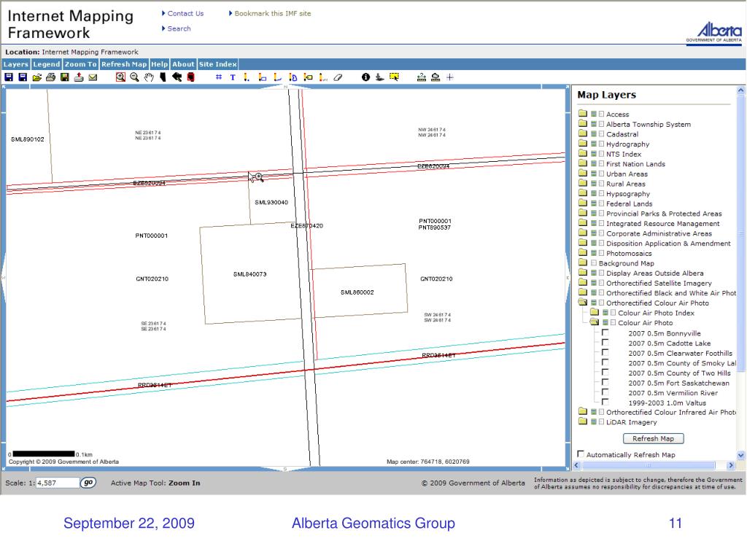Viewport: 747px width, 560px height.
Task: Click the layers panel scroll-down arrow
Action: pos(741,455)
